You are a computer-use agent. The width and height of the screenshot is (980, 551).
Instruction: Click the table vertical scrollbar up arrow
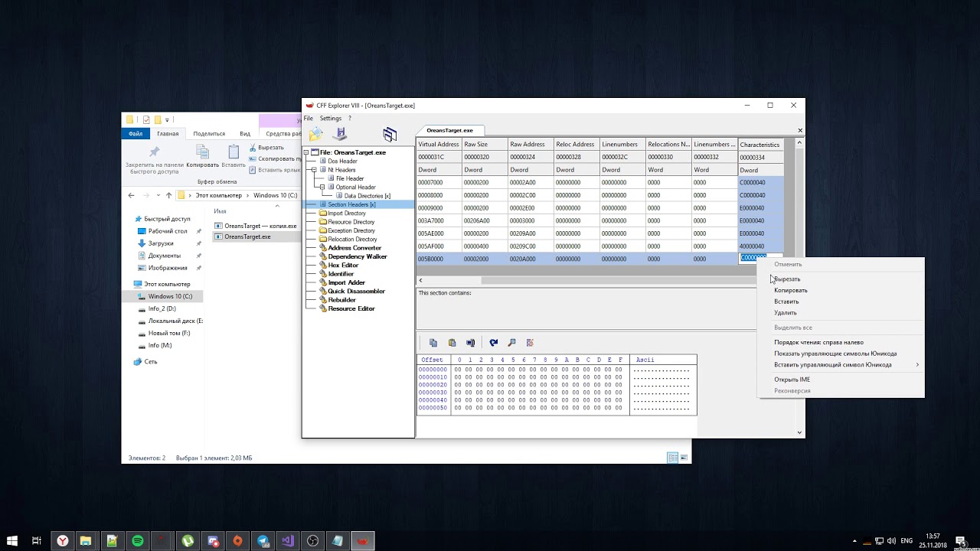coord(800,142)
